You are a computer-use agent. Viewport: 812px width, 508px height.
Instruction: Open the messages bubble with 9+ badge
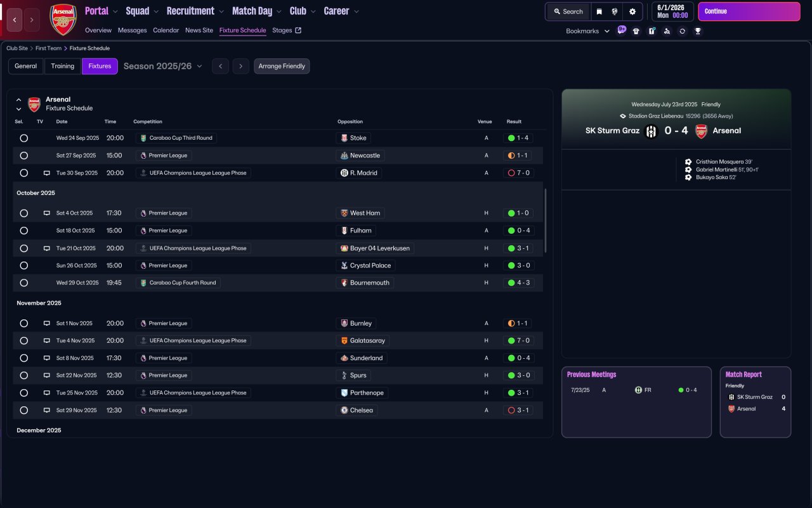coord(621,30)
